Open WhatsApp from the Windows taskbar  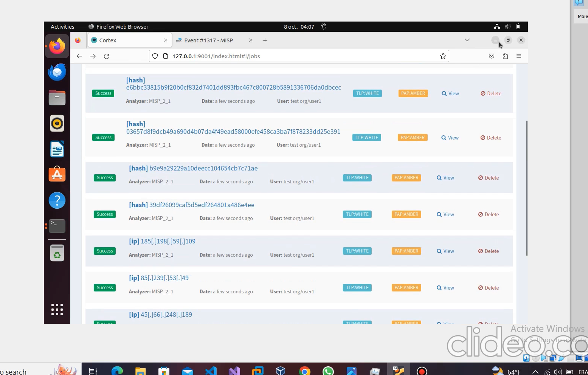(328, 371)
